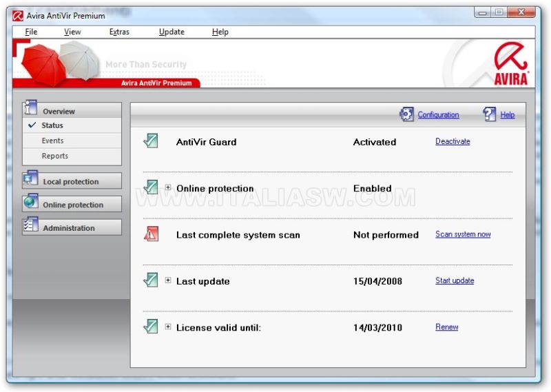This screenshot has width=551, height=392.
Task: Click Deactivate for AntiVir Guard
Action: click(x=453, y=141)
